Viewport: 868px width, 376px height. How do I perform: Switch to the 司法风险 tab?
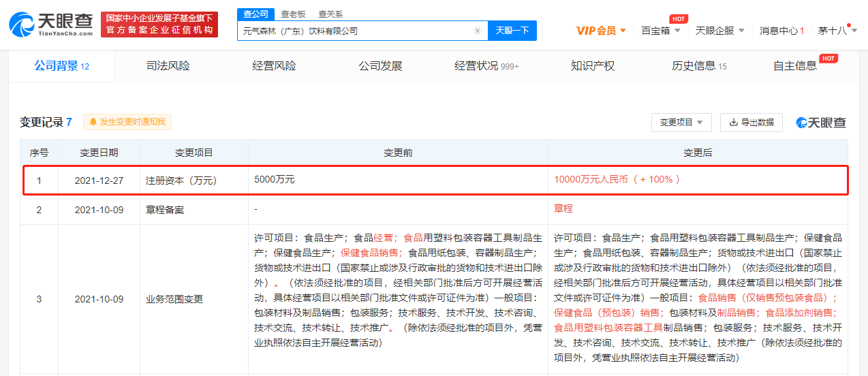[x=168, y=66]
